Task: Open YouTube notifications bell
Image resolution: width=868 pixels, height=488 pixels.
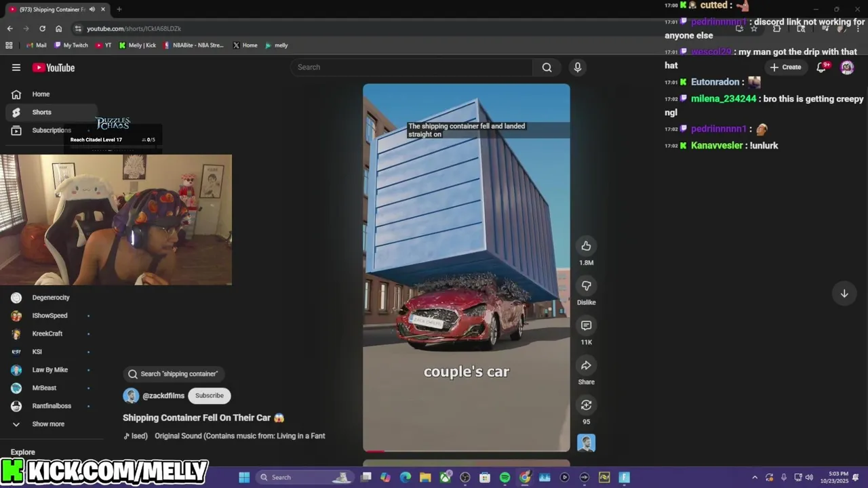Action: (822, 67)
